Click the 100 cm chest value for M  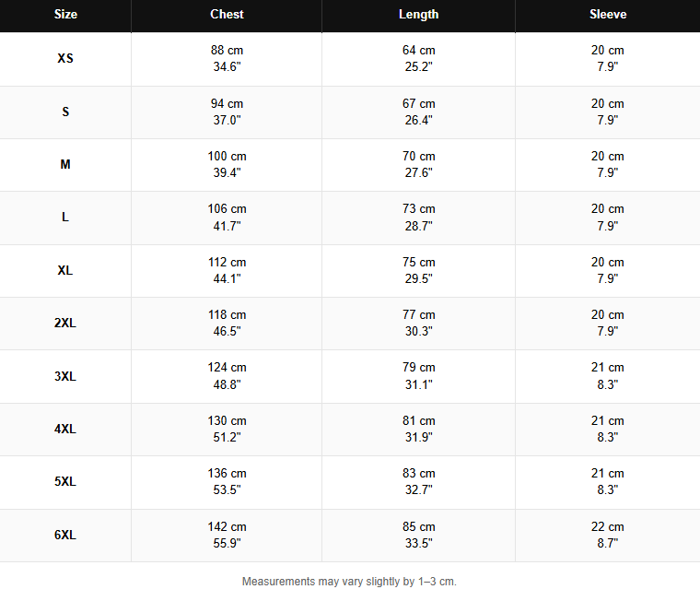(227, 157)
